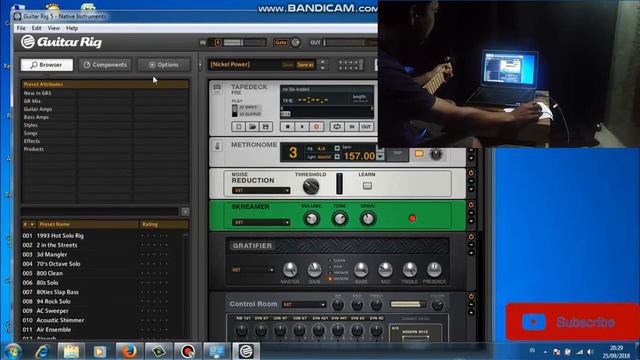Click the Tapedeck open file folder icon
The width and height of the screenshot is (640, 360).
(x=252, y=127)
